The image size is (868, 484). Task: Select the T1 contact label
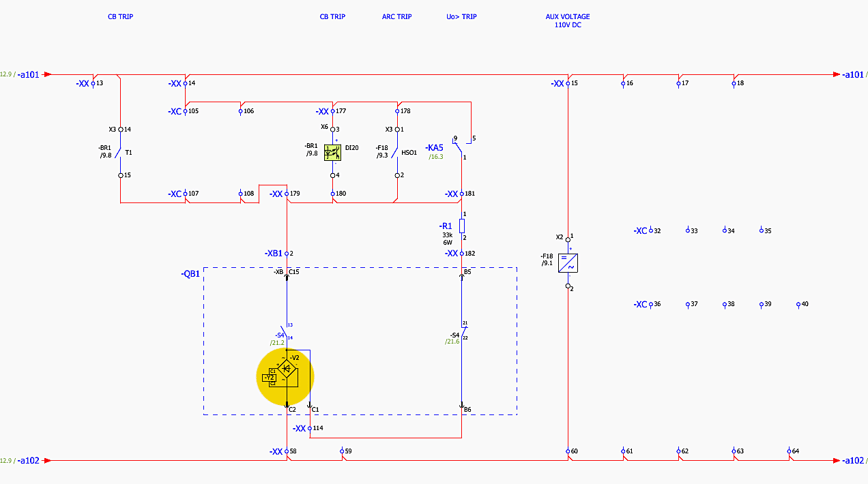(128, 153)
